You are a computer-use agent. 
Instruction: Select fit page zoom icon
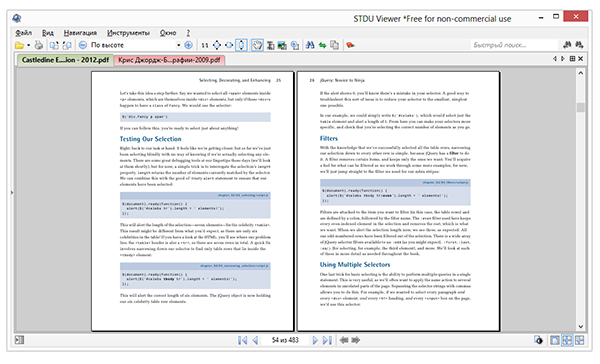tap(217, 45)
